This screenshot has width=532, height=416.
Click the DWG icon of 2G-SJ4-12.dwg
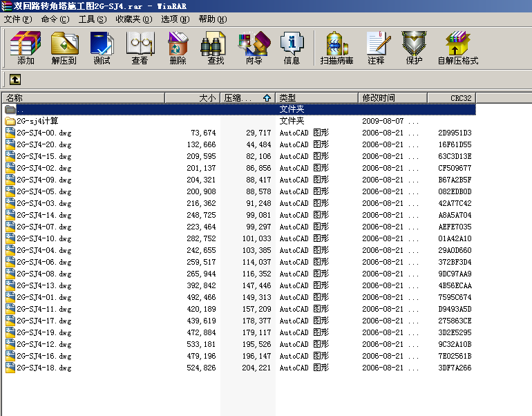[10, 344]
